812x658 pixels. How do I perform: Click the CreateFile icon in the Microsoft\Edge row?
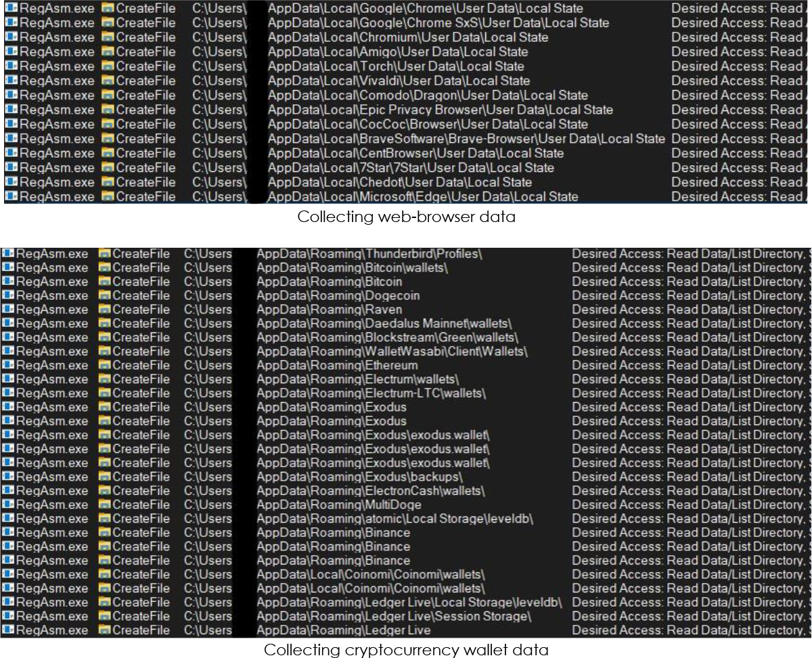pyautogui.click(x=108, y=197)
